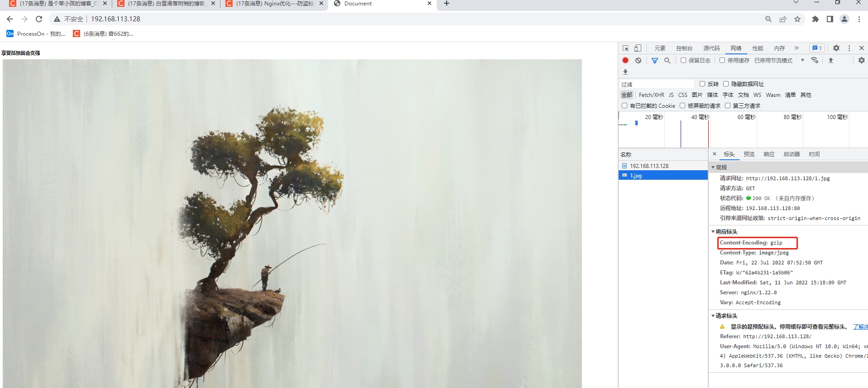Open the Preview (预览) details tab
Viewport: 868px width, 388px height.
click(749, 154)
